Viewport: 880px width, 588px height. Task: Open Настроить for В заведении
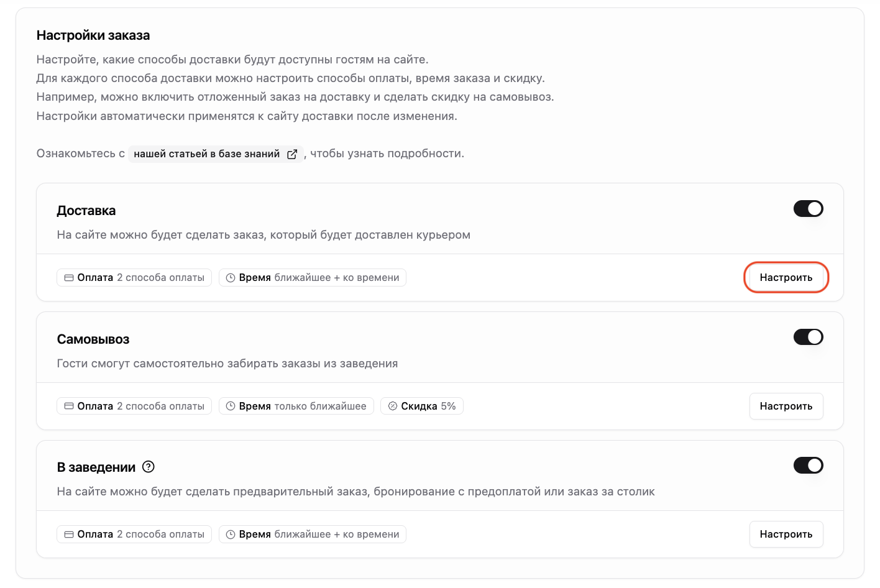[786, 535]
